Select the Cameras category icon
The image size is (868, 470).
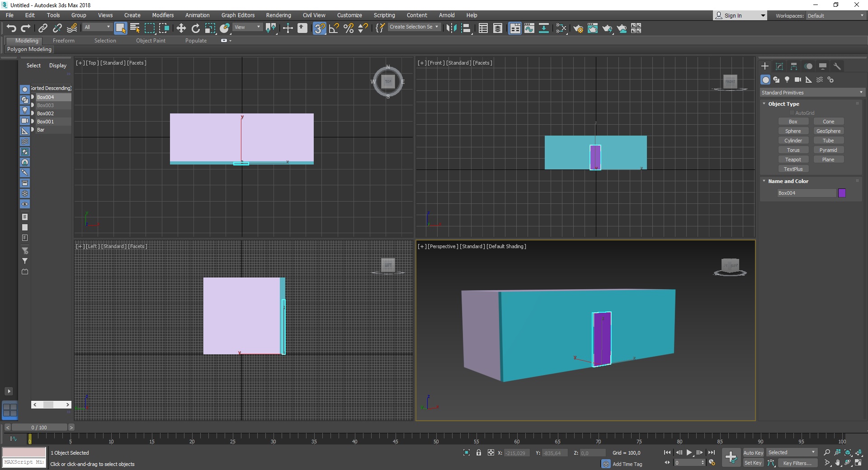[798, 80]
